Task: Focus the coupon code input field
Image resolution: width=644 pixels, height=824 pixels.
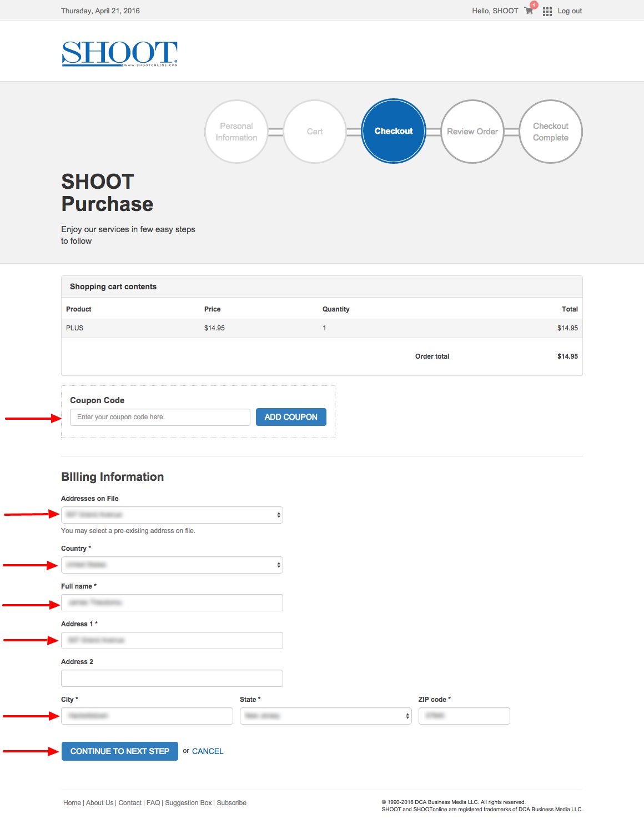Action: [160, 417]
